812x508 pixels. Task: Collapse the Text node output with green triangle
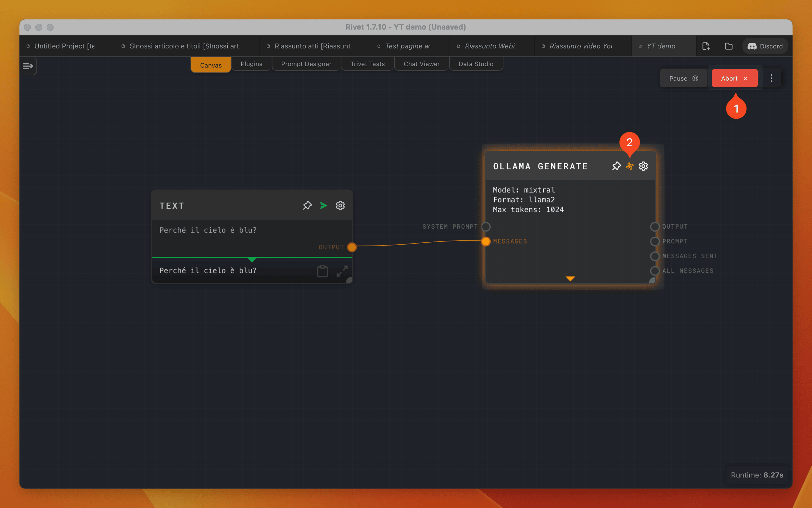(252, 260)
